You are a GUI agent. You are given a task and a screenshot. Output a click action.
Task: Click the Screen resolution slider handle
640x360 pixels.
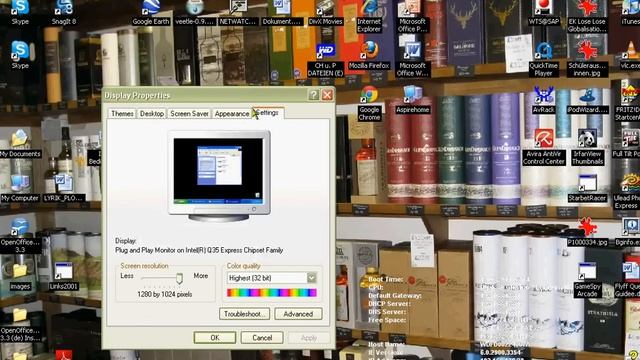tap(179, 278)
